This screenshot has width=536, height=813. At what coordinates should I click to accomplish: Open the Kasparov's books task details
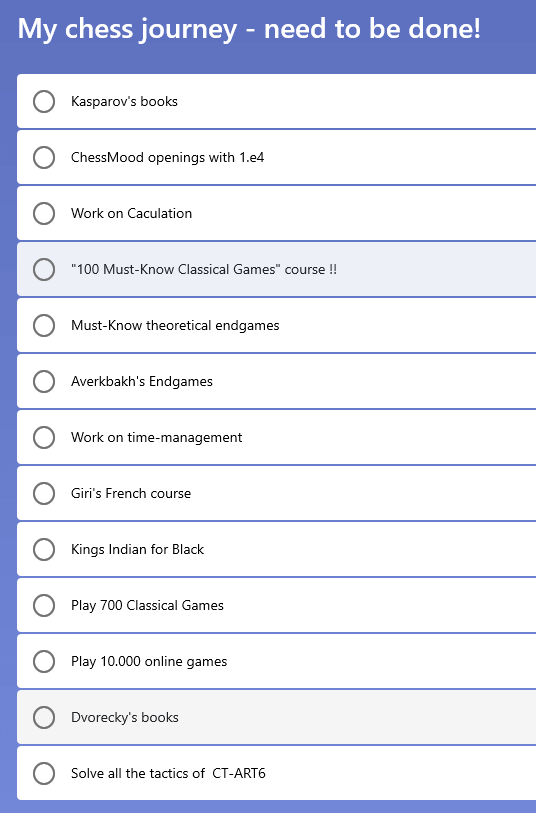click(x=277, y=101)
